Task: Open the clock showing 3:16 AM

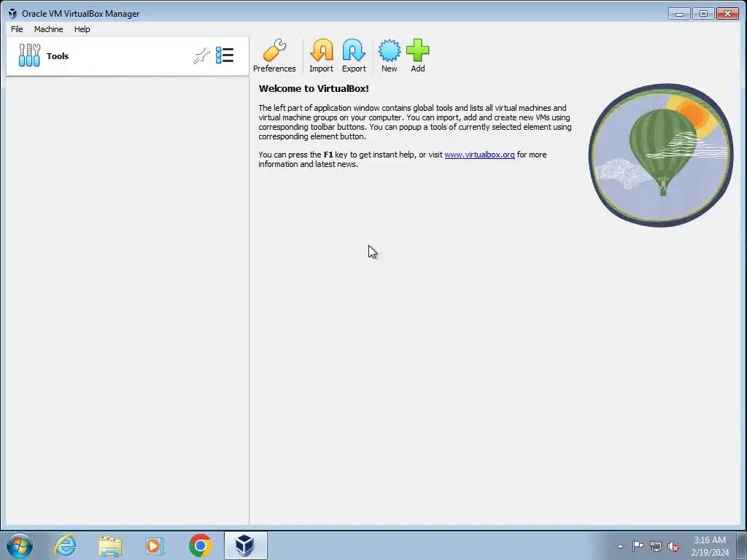Action: (710, 546)
